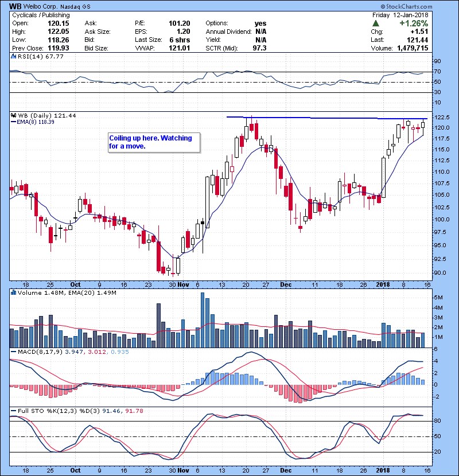Click the +1.26% percent change
Viewport: 459px width, 476px height.
pyautogui.click(x=414, y=24)
